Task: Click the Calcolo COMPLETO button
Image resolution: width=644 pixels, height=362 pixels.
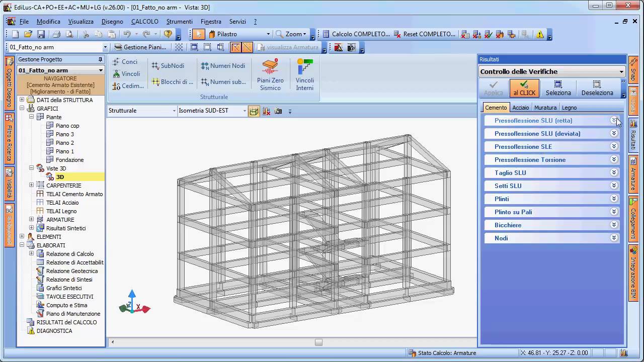Action: point(356,34)
